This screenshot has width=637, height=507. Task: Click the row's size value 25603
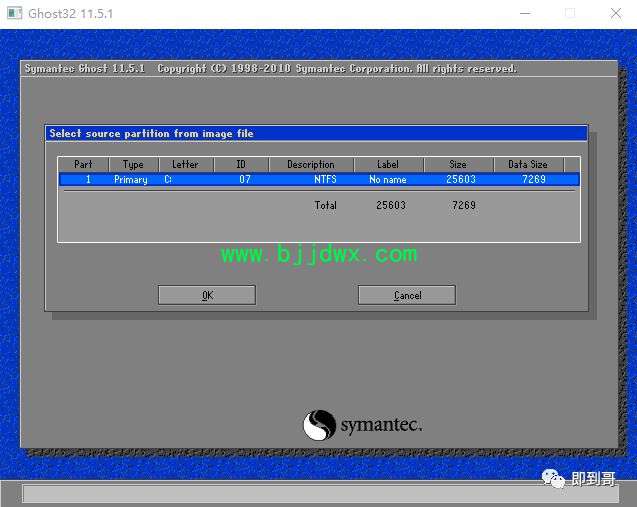(x=461, y=179)
